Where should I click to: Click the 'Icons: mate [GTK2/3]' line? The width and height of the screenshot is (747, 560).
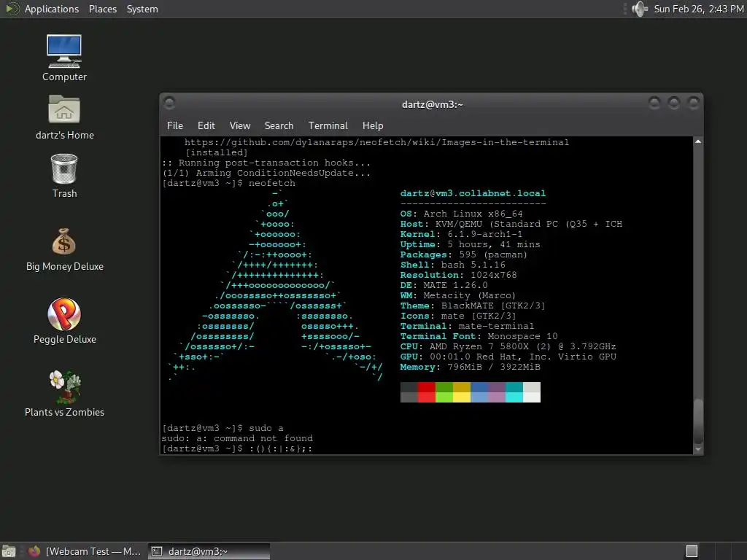pos(458,316)
